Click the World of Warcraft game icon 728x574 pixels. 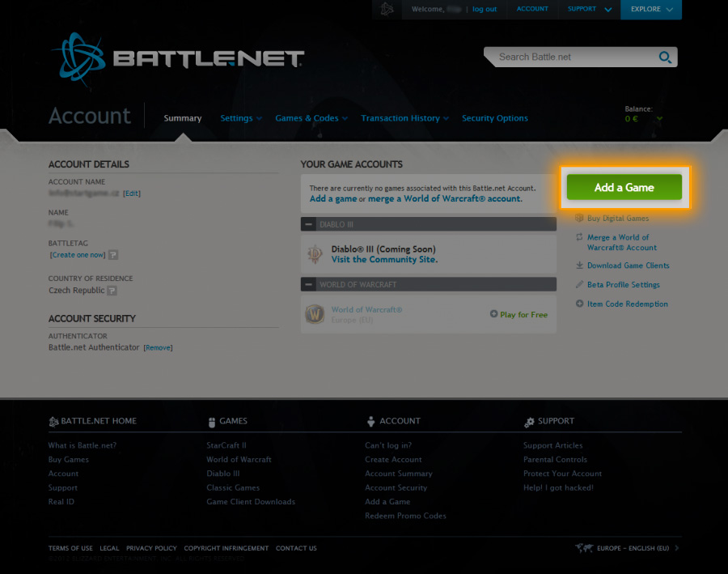(x=315, y=314)
